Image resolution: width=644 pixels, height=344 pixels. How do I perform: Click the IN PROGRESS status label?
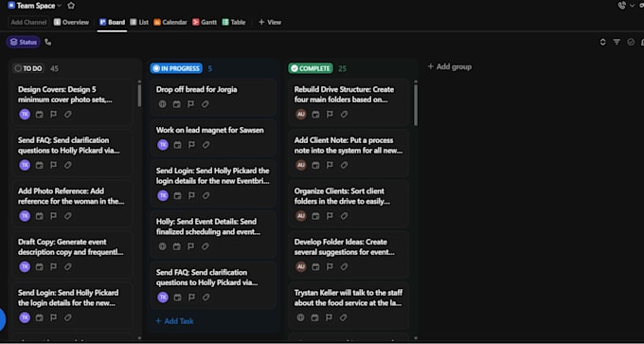tap(176, 68)
